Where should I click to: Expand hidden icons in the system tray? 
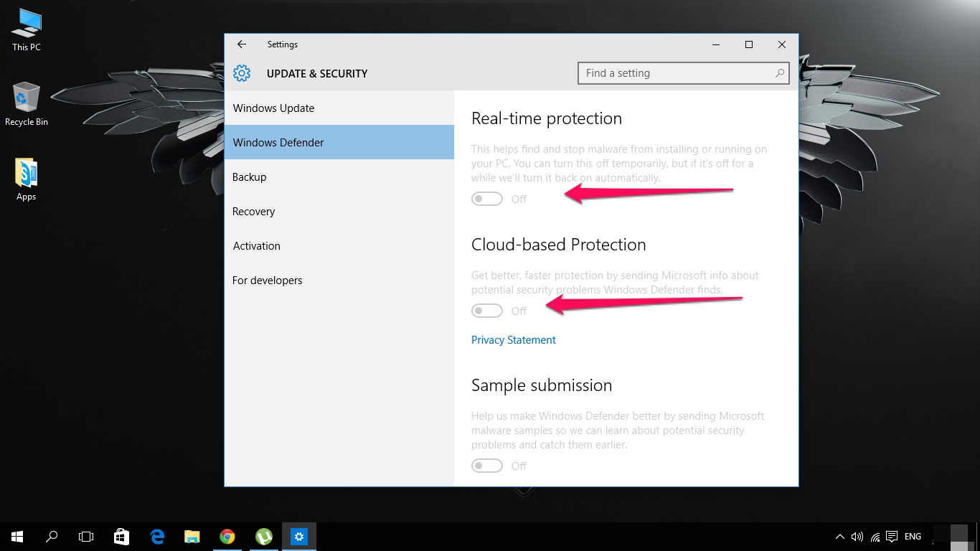click(x=839, y=536)
